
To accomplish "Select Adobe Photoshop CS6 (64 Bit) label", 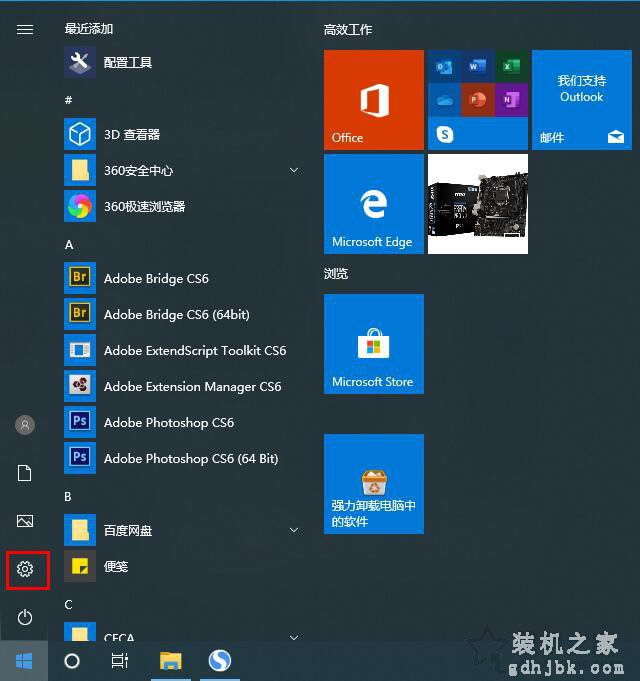I will pos(191,459).
